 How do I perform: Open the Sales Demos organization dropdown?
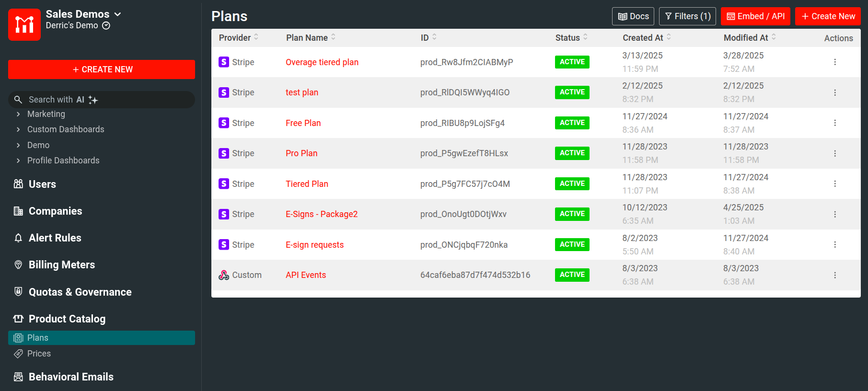click(83, 14)
